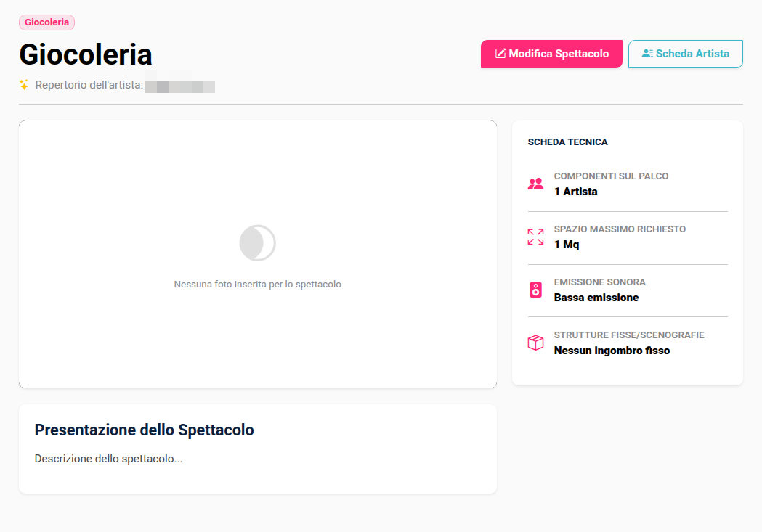Image resolution: width=762 pixels, height=532 pixels.
Task: Click the Modifica Spettacolo button
Action: (551, 54)
